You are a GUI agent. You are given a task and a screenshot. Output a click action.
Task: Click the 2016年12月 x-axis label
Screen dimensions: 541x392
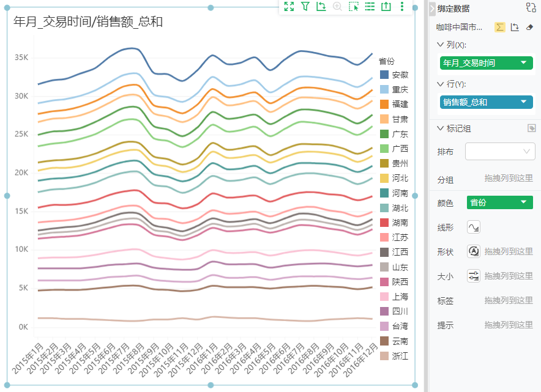[361, 360]
